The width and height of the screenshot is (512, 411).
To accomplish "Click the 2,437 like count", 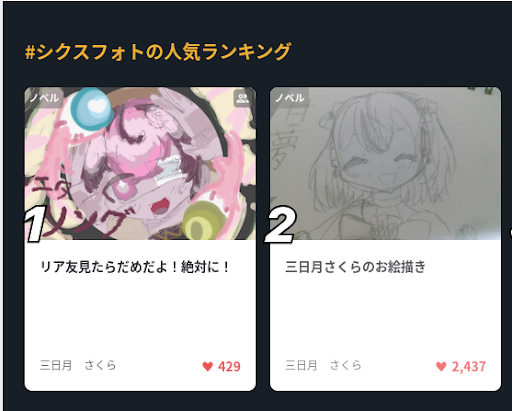I will (x=469, y=366).
